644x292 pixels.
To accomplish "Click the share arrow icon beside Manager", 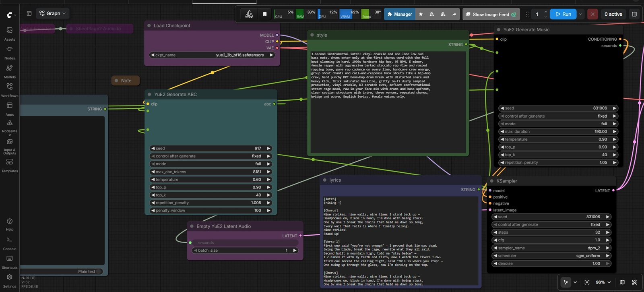I will pyautogui.click(x=454, y=14).
